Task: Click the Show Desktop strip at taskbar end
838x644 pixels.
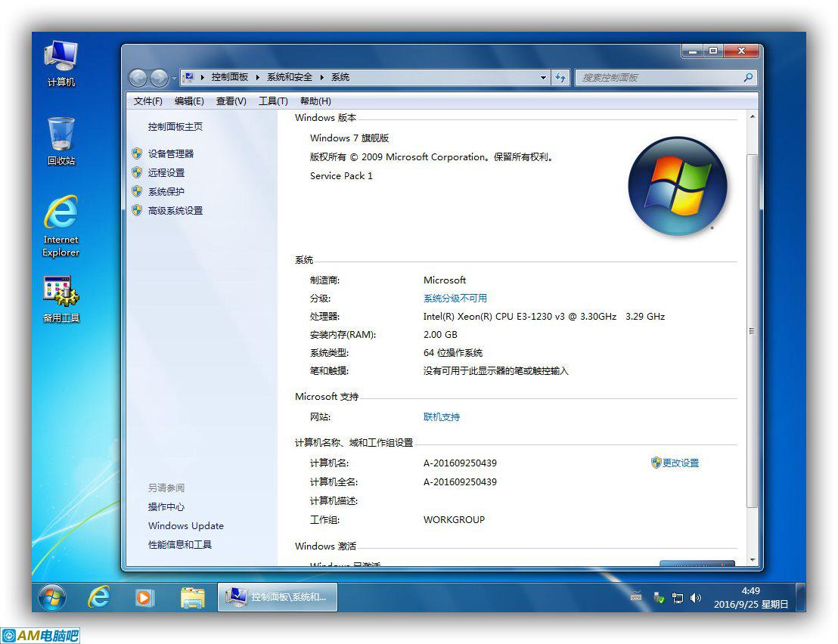Action: [x=801, y=597]
